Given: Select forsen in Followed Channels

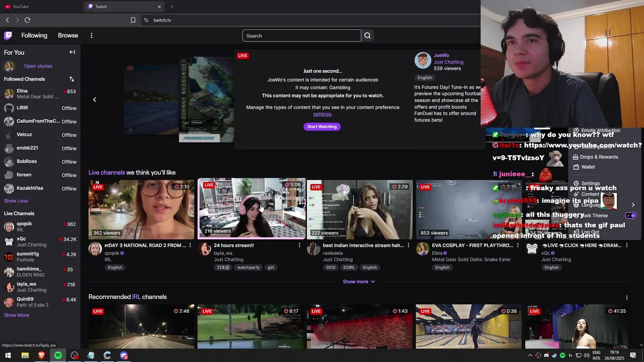Looking at the screenshot, I should (x=40, y=175).
